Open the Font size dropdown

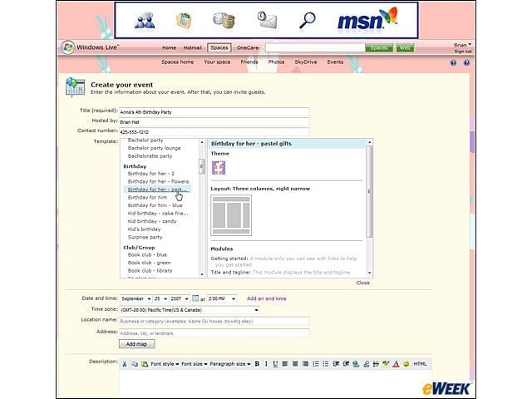coord(195,364)
